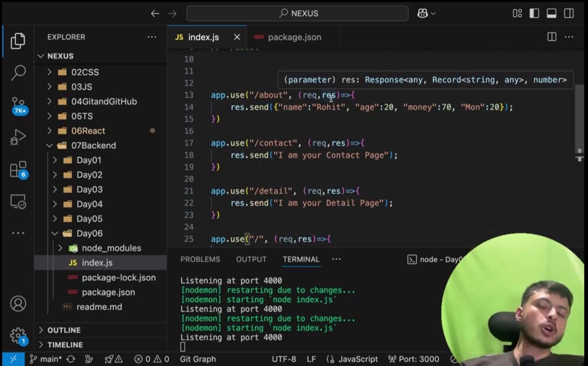Screen dimensions: 588x366
Task: Open the Explorer view in activity bar
Action: 18,41
